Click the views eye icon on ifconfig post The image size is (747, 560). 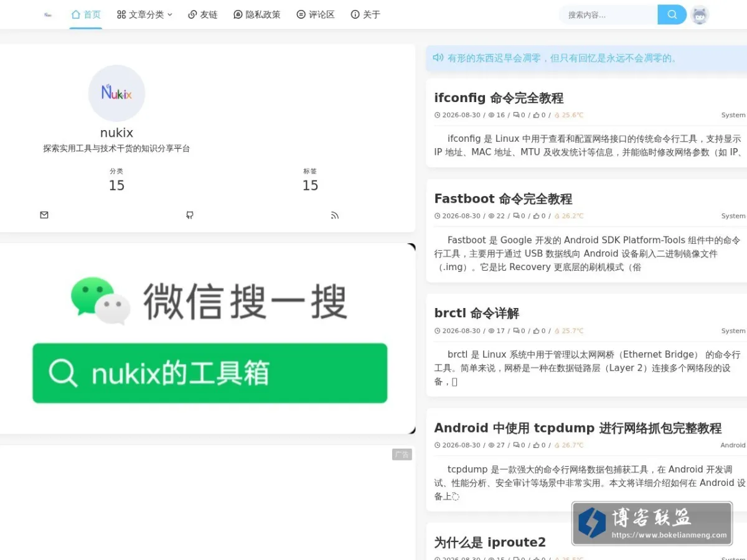491,115
